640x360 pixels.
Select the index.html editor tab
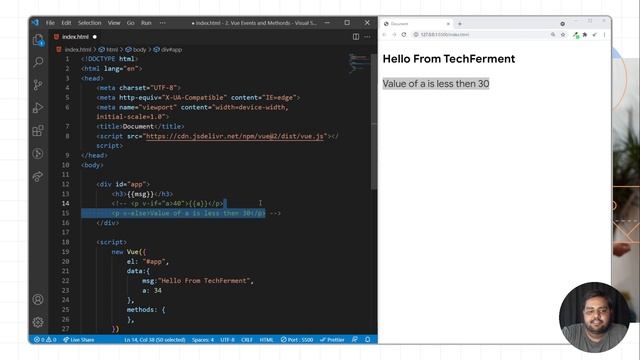[75, 37]
